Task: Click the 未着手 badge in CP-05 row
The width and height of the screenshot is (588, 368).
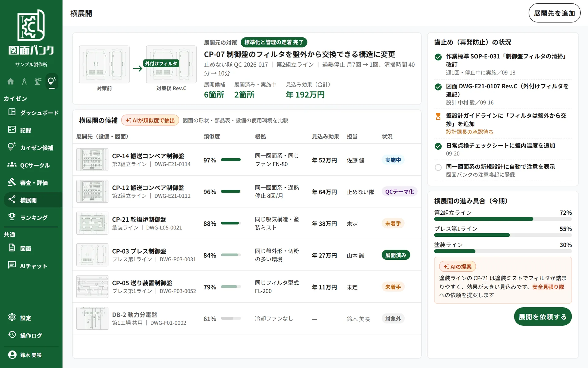Action: coord(393,287)
